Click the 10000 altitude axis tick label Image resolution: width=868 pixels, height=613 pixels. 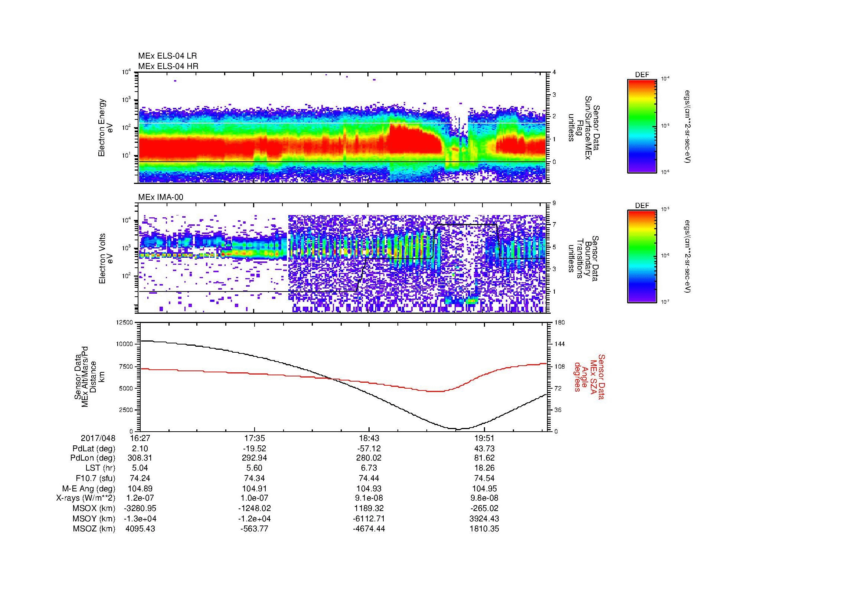125,344
